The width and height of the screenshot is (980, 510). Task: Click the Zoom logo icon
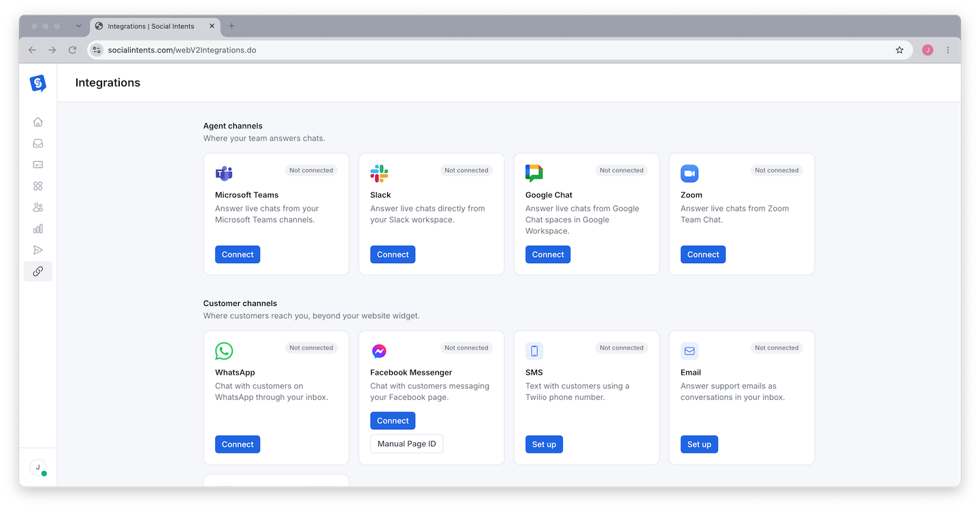tap(689, 173)
